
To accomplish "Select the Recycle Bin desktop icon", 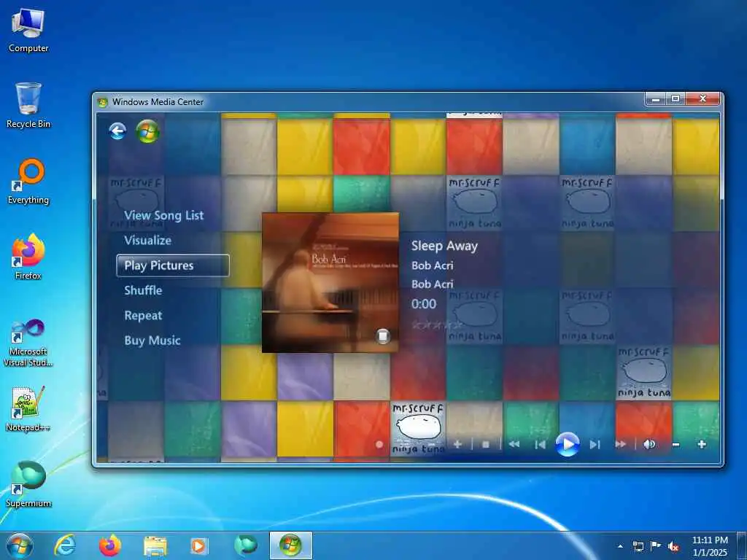I will click(x=28, y=106).
